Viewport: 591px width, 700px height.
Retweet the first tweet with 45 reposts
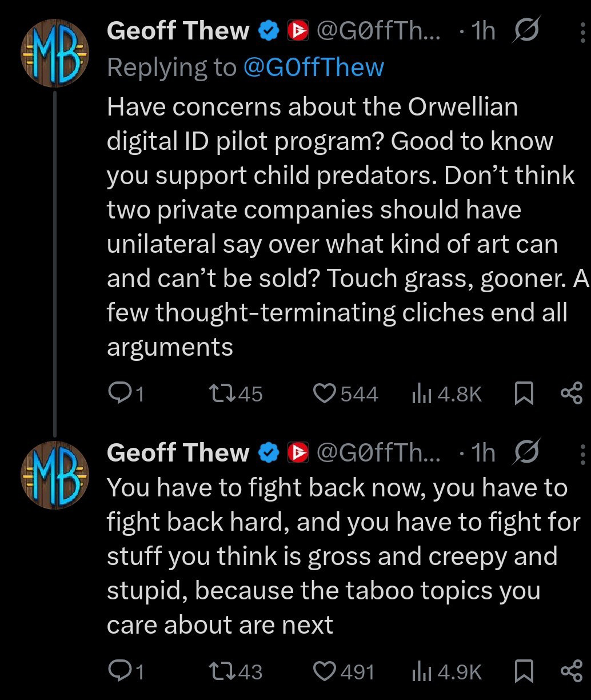[220, 393]
